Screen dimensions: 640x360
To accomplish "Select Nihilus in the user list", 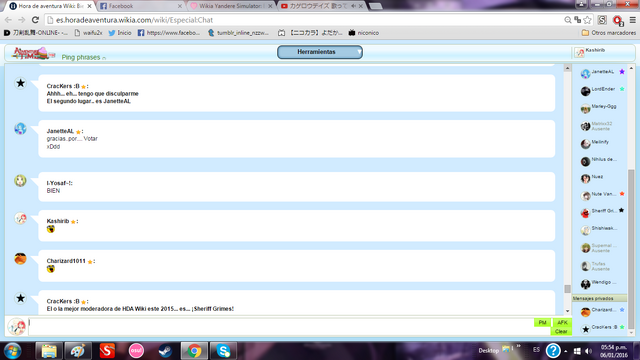I will (x=604, y=160).
